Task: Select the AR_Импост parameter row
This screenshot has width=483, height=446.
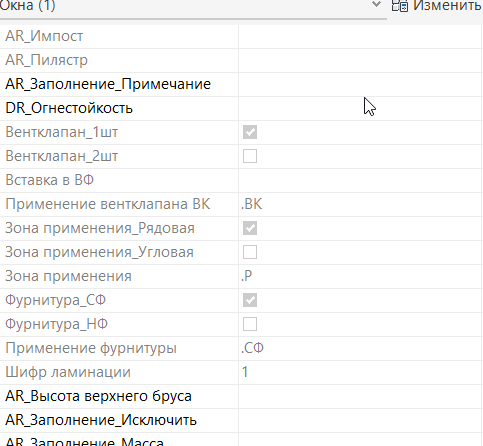Action: coord(241,36)
